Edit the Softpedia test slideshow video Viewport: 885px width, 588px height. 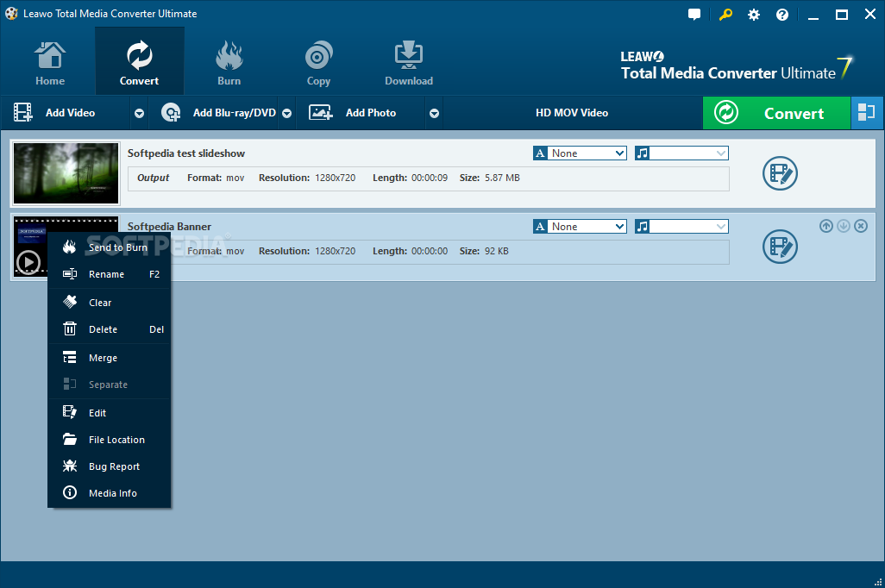tap(780, 173)
